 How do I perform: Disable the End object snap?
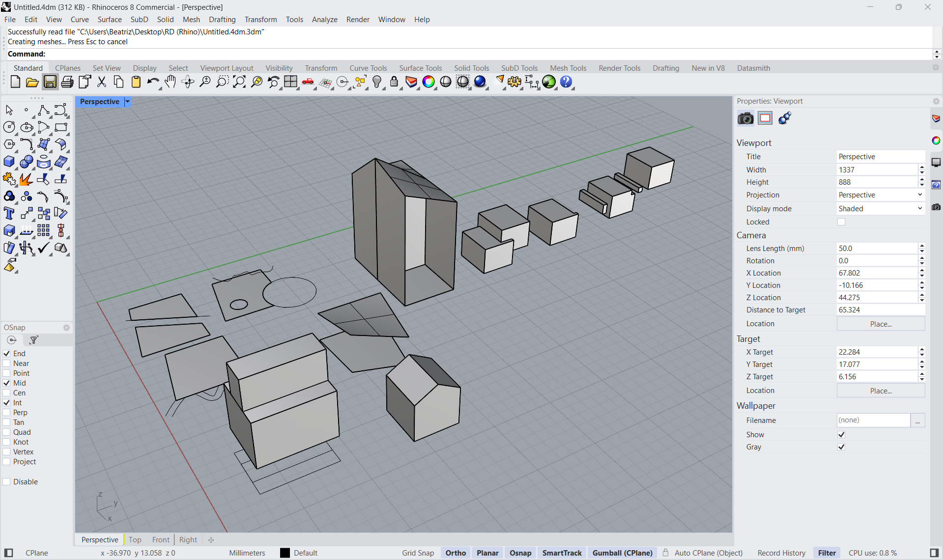tap(6, 353)
